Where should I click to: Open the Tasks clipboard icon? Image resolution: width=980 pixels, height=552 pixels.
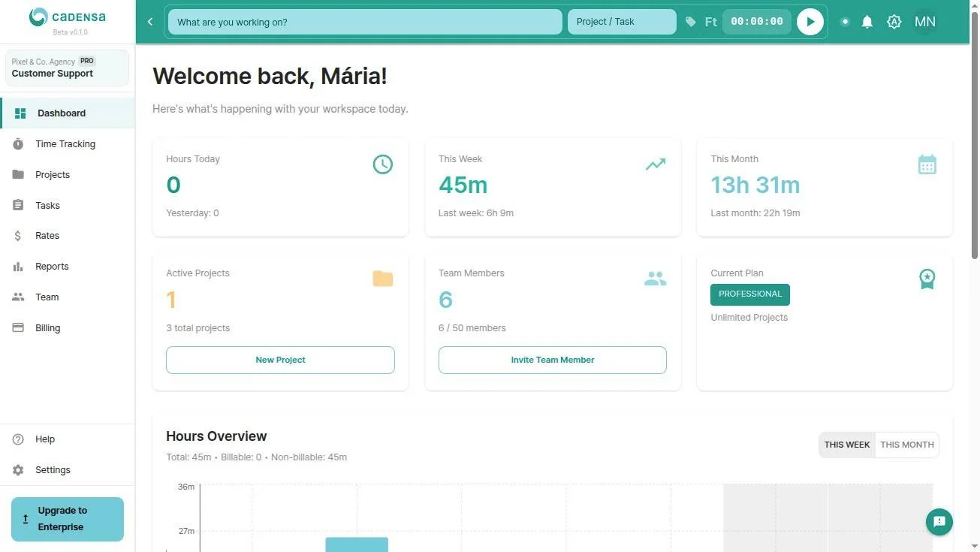click(18, 205)
